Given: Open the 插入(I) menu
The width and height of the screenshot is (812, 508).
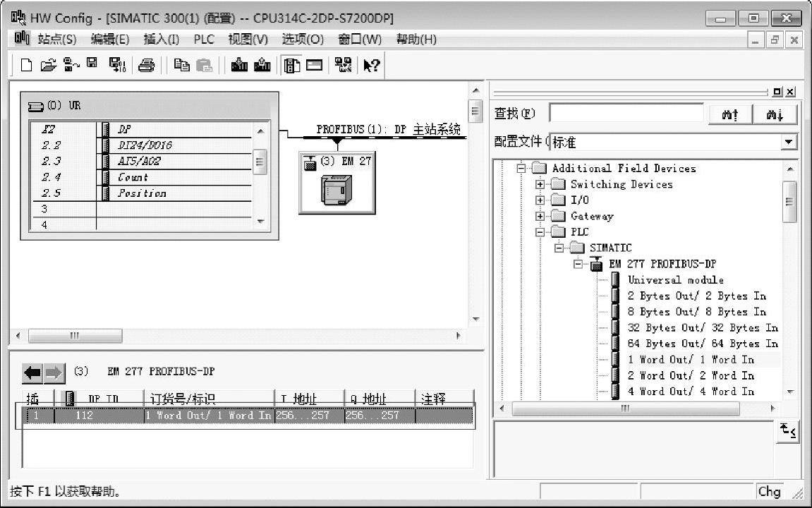Looking at the screenshot, I should [161, 40].
